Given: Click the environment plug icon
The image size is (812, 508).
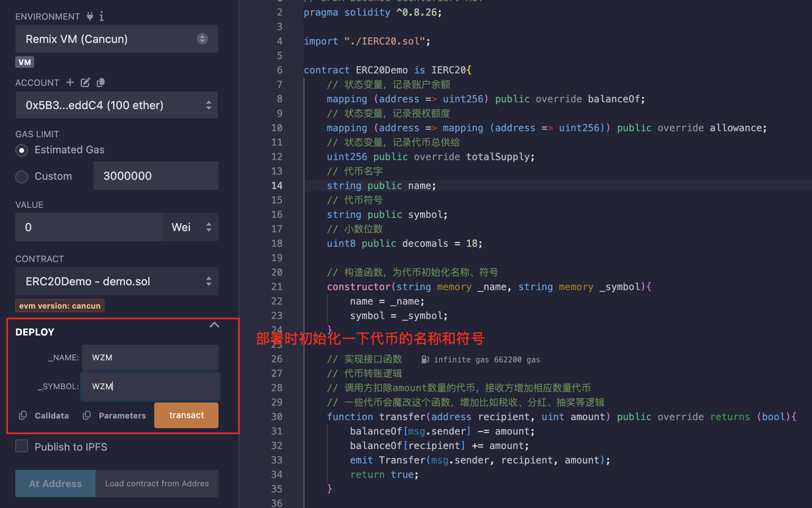Looking at the screenshot, I should pos(90,16).
